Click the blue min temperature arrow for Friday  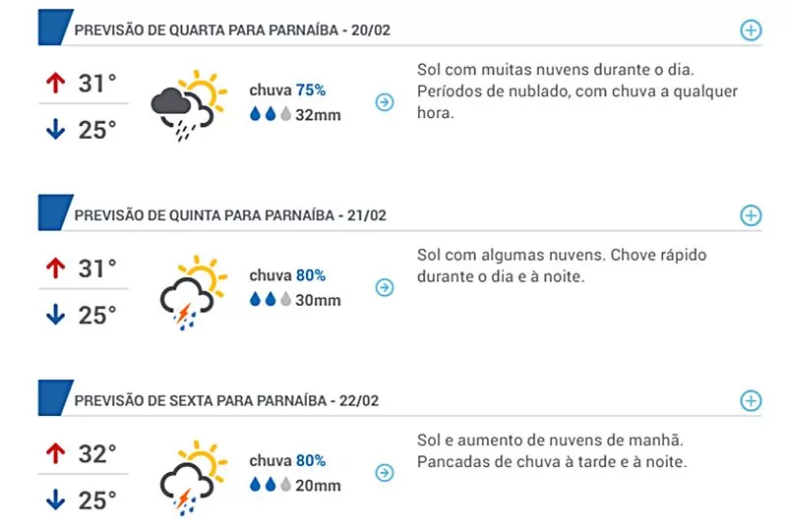[x=55, y=501]
